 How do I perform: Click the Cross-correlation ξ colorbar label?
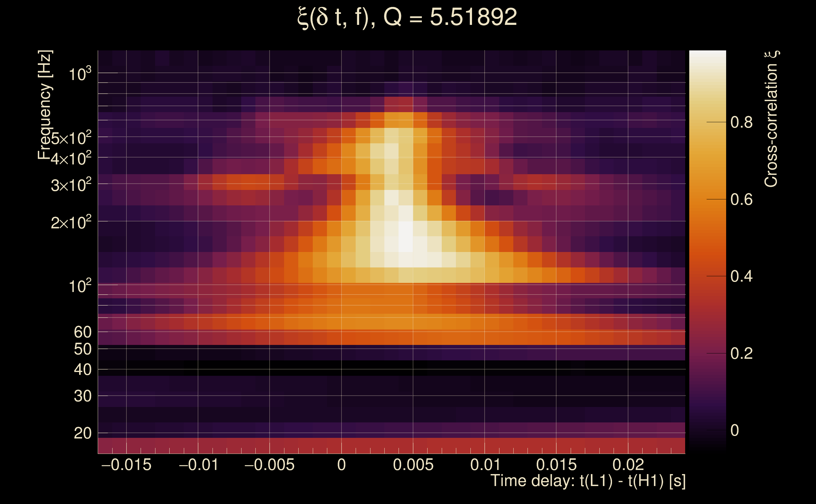[771, 119]
